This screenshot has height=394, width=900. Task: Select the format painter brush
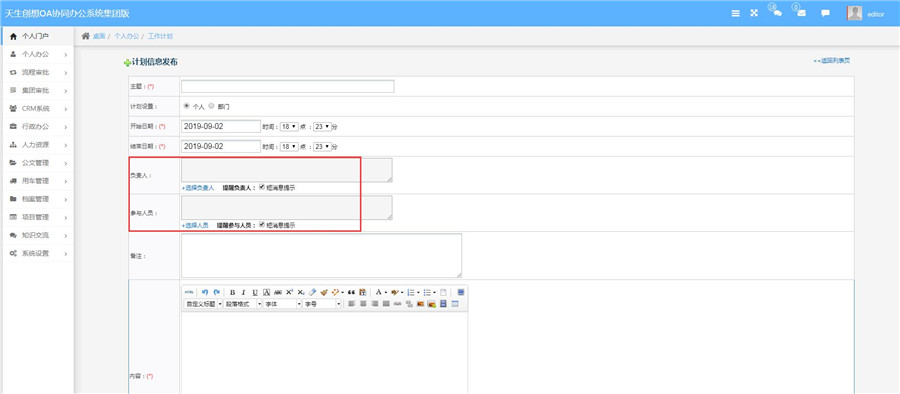click(x=324, y=292)
